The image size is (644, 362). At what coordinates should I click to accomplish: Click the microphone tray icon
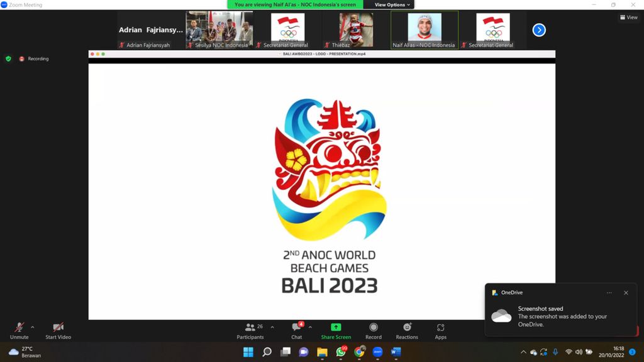pyautogui.click(x=555, y=352)
